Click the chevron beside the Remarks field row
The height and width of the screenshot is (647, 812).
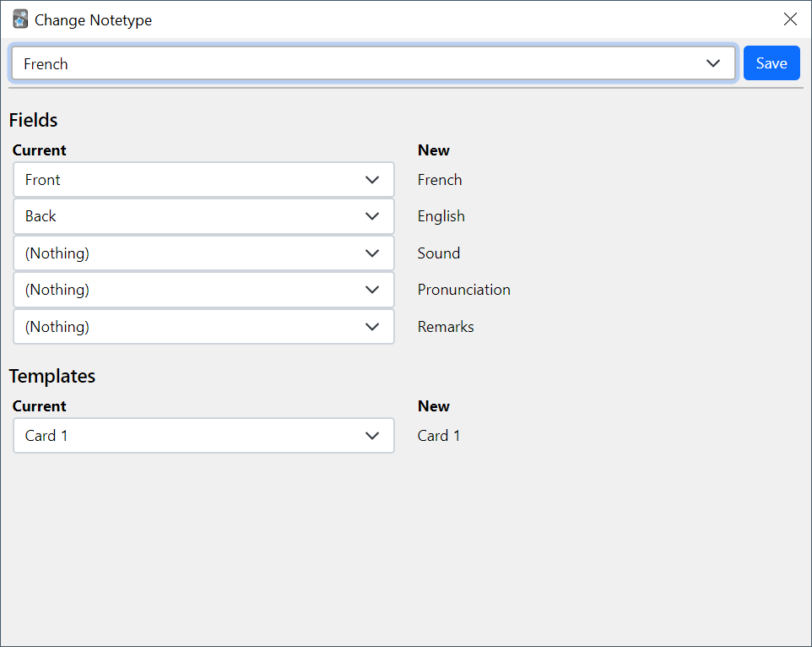371,326
